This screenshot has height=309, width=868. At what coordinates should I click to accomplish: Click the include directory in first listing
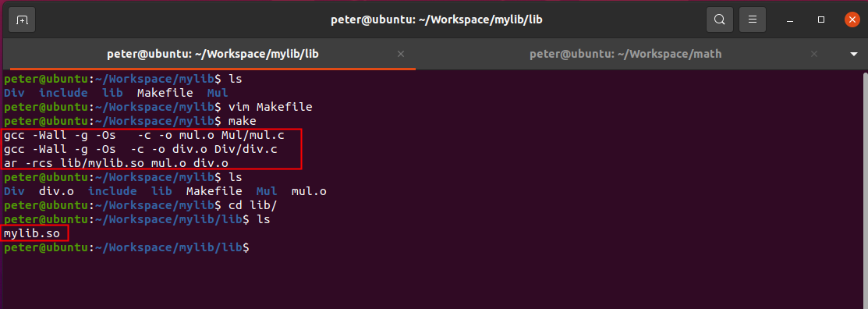point(64,93)
